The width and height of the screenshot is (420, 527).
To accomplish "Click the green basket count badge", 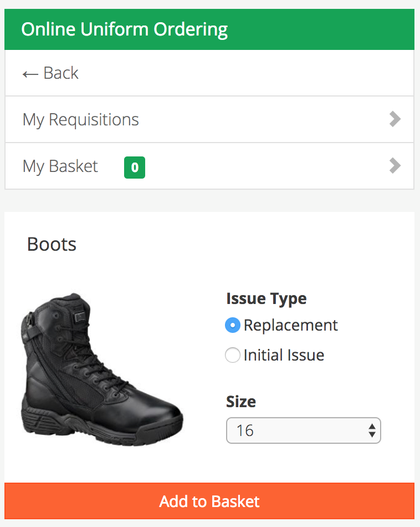I will (135, 168).
